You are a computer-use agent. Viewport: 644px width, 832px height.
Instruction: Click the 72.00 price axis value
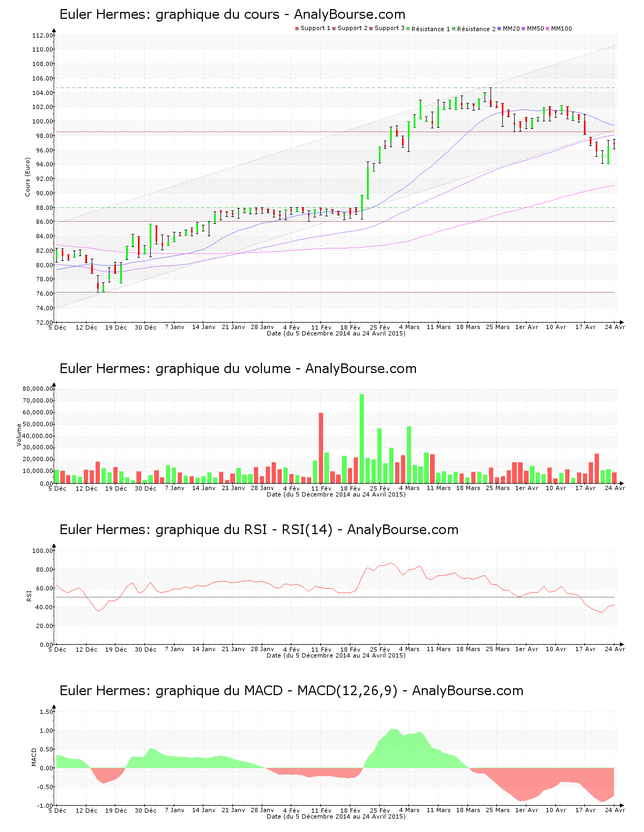pos(44,323)
